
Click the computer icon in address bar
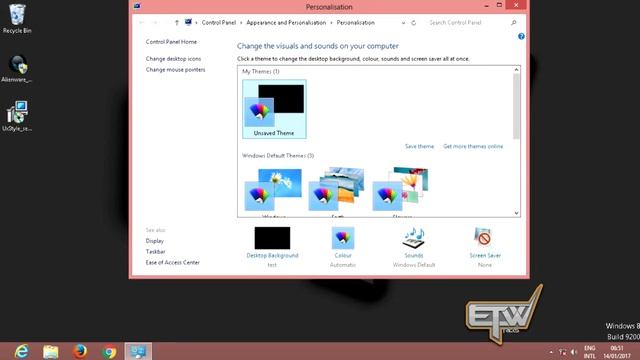click(188, 22)
